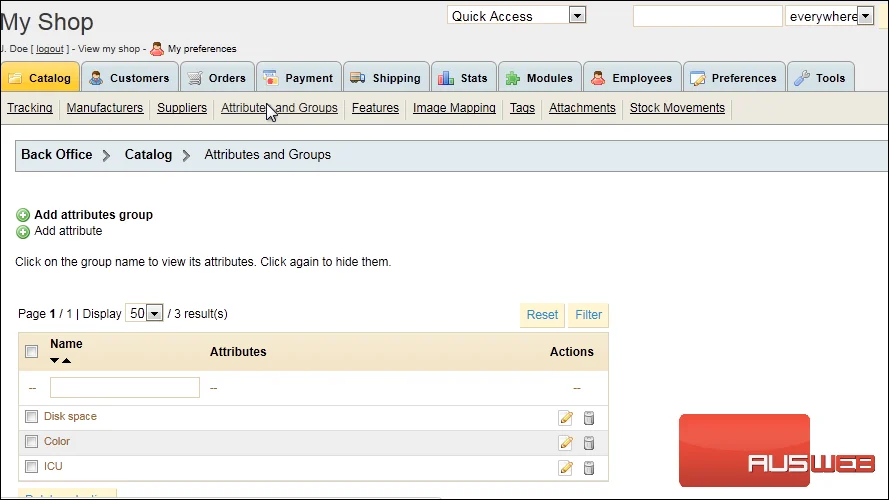
Task: Click the delete trash icon for Color
Action: point(589,443)
